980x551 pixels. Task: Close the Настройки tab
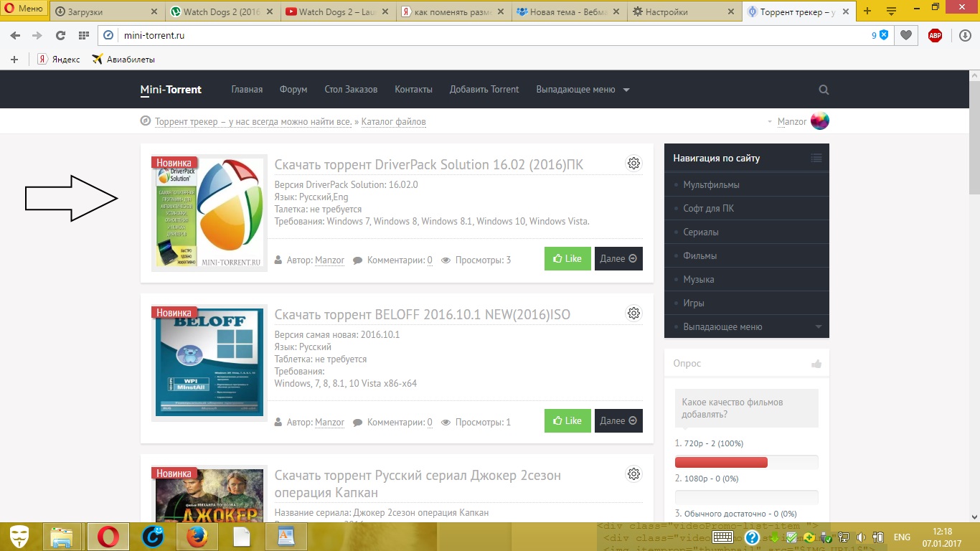coord(731,11)
